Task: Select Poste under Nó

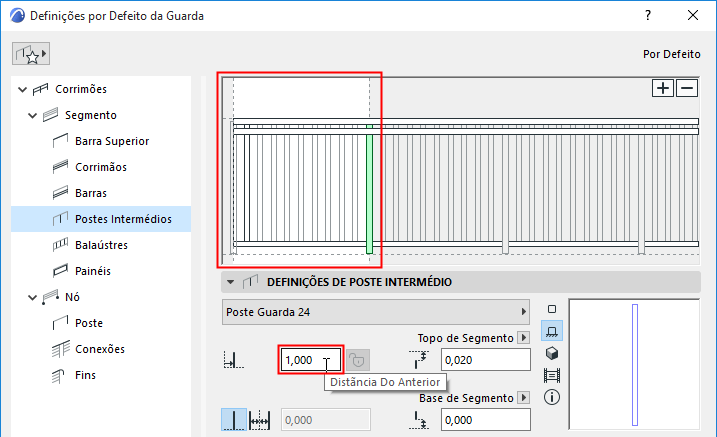Action: click(89, 323)
